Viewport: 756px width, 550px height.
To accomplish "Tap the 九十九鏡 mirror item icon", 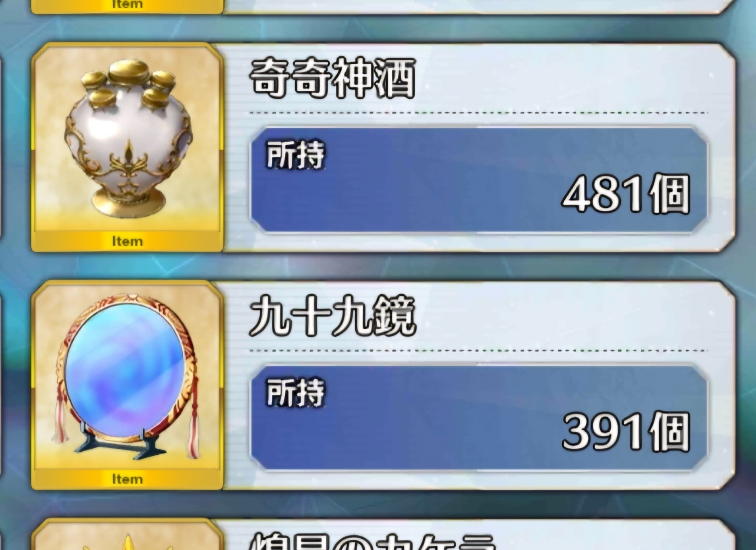I will [127, 385].
